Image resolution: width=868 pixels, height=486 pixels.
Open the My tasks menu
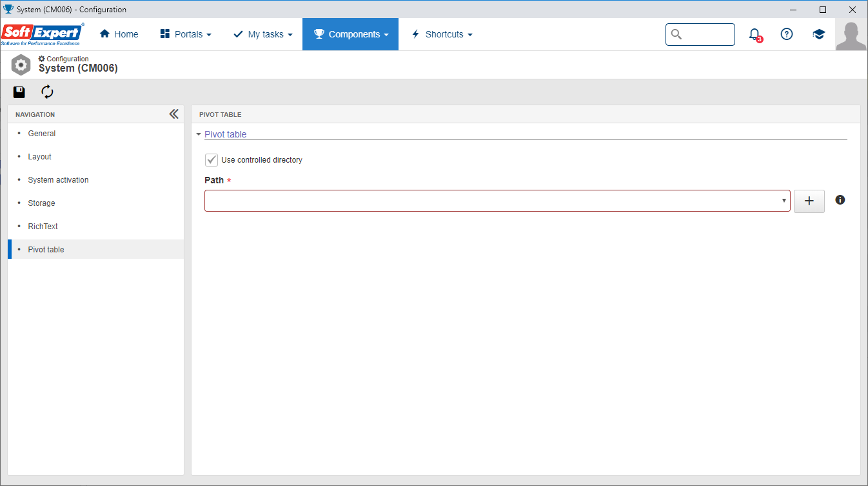262,34
